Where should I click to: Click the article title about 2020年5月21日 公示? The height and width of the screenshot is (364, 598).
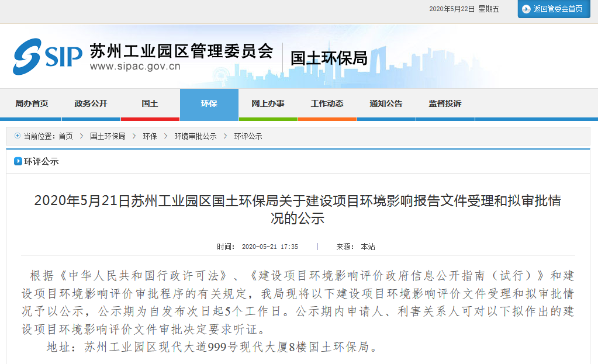point(298,210)
